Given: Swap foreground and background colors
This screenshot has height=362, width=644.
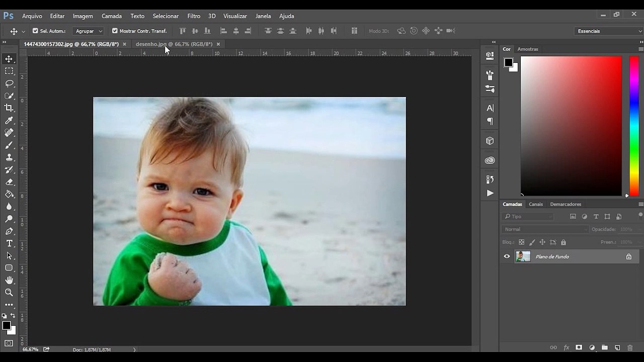Looking at the screenshot, I should 13,316.
